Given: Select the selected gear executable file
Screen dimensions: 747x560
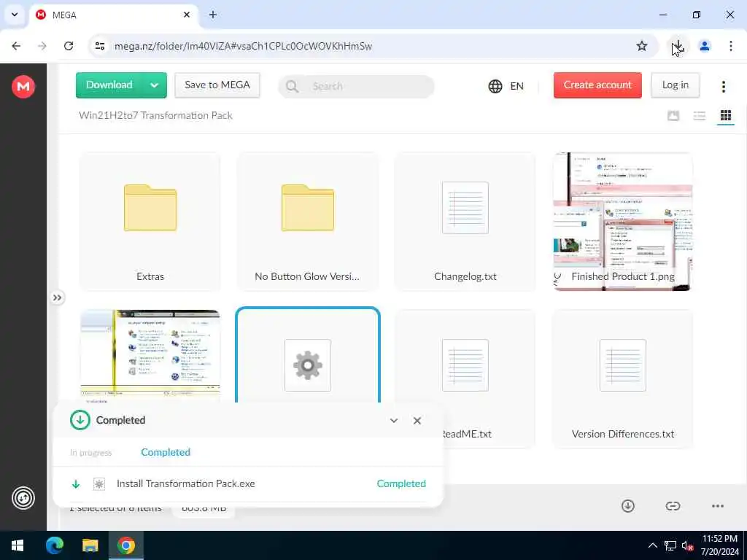Looking at the screenshot, I should pos(307,356).
